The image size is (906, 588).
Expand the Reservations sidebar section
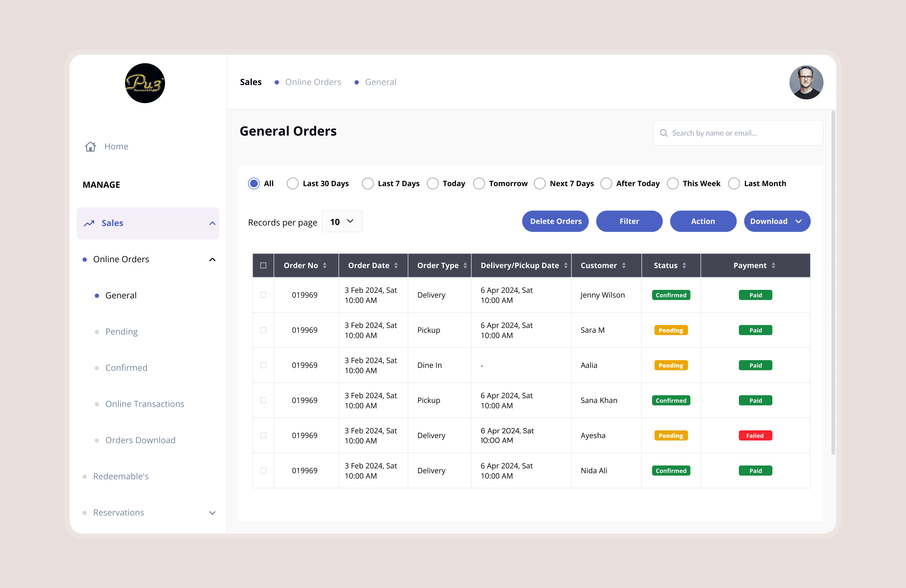point(212,513)
